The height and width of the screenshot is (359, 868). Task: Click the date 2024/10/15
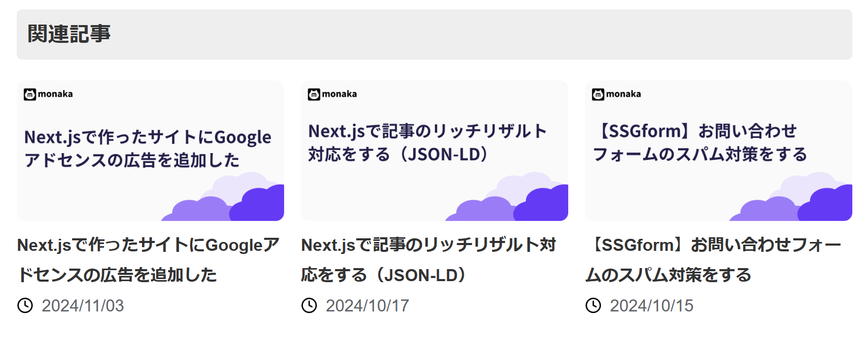coord(651,306)
